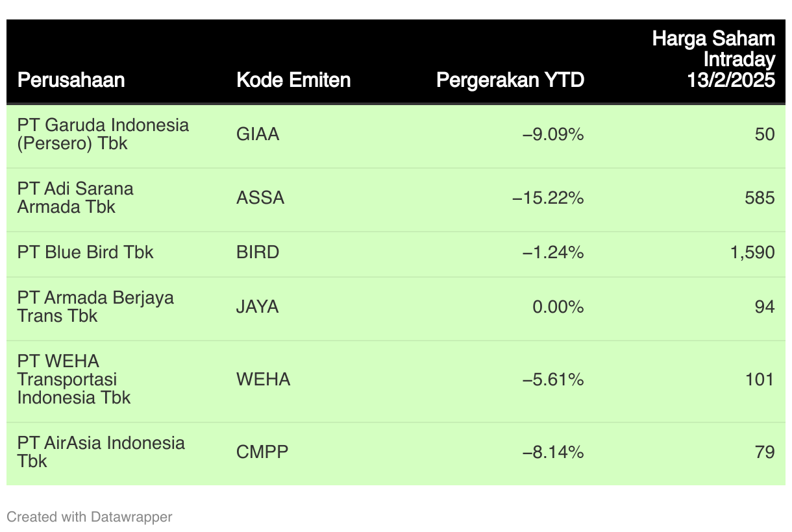Image resolution: width=792 pixels, height=532 pixels.
Task: Click the WEHA ticker code
Action: coord(263,380)
